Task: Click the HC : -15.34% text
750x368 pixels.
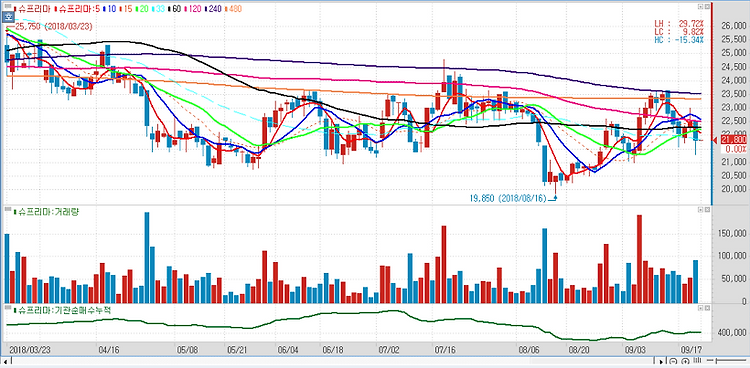Action: click(679, 39)
